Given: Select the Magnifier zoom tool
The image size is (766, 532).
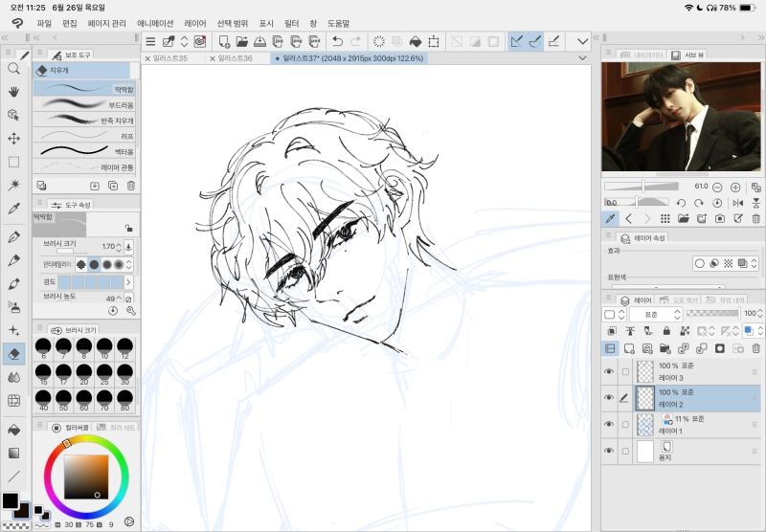Looking at the screenshot, I should (x=13, y=69).
